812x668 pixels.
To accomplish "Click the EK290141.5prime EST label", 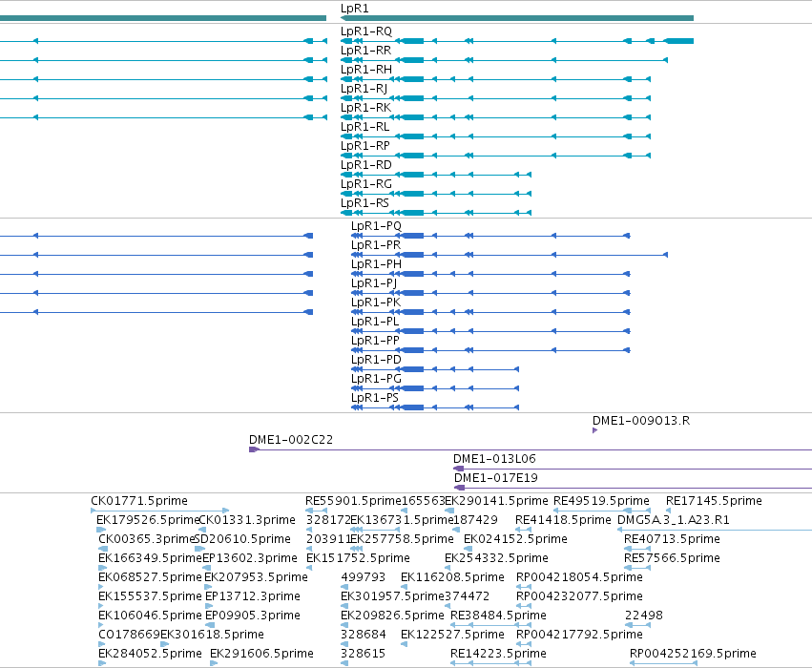I will 496,501.
